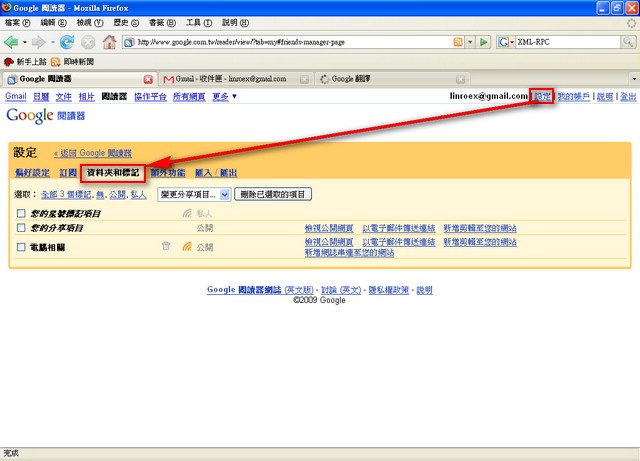Viewport: 640px width, 461px height.
Task: Open the Gmail link in the Google bar
Action: coord(16,96)
